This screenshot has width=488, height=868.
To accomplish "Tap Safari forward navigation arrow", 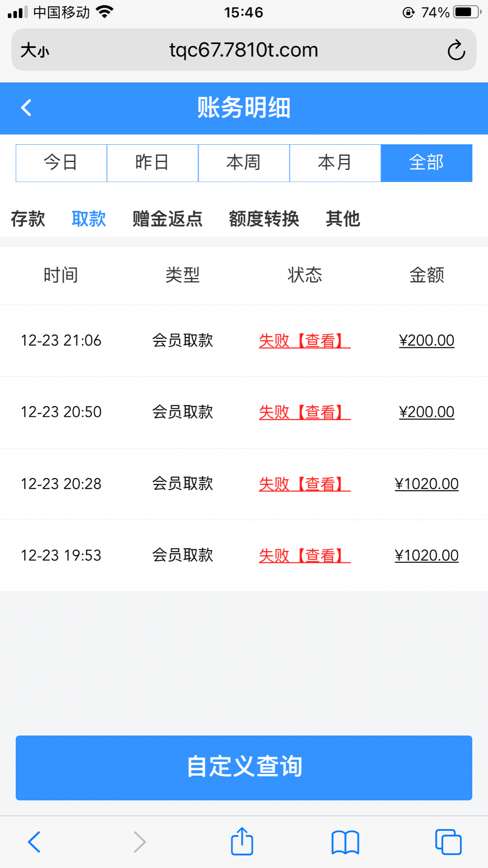I will point(139,842).
